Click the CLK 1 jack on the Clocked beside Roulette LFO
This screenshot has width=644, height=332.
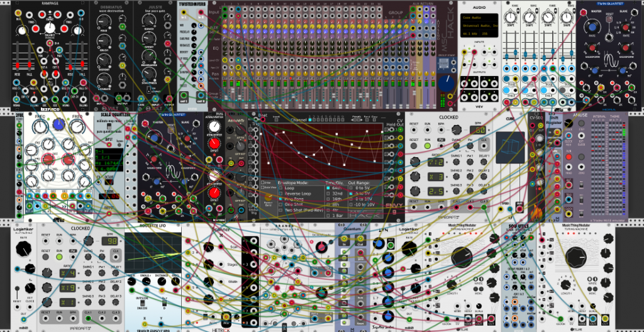point(88,318)
